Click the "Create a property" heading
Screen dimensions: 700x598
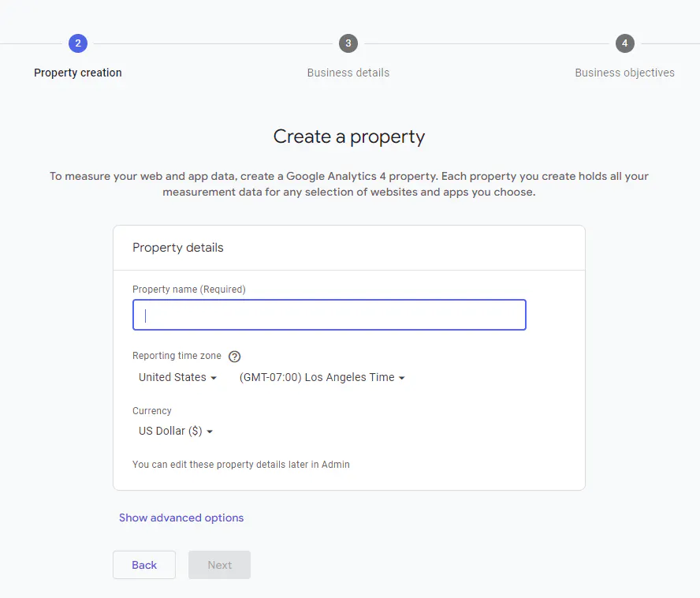349,136
